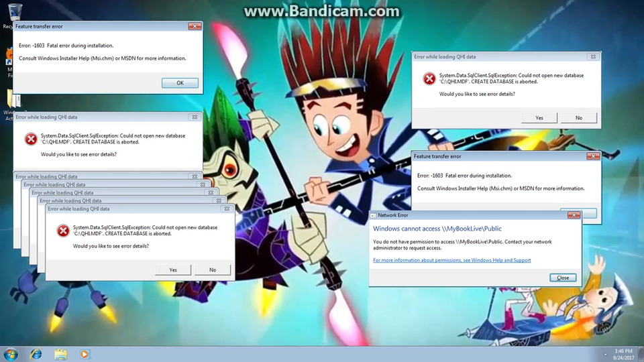The height and width of the screenshot is (362, 644).
Task: Click 'You do not have permission' message text
Action: click(462, 245)
